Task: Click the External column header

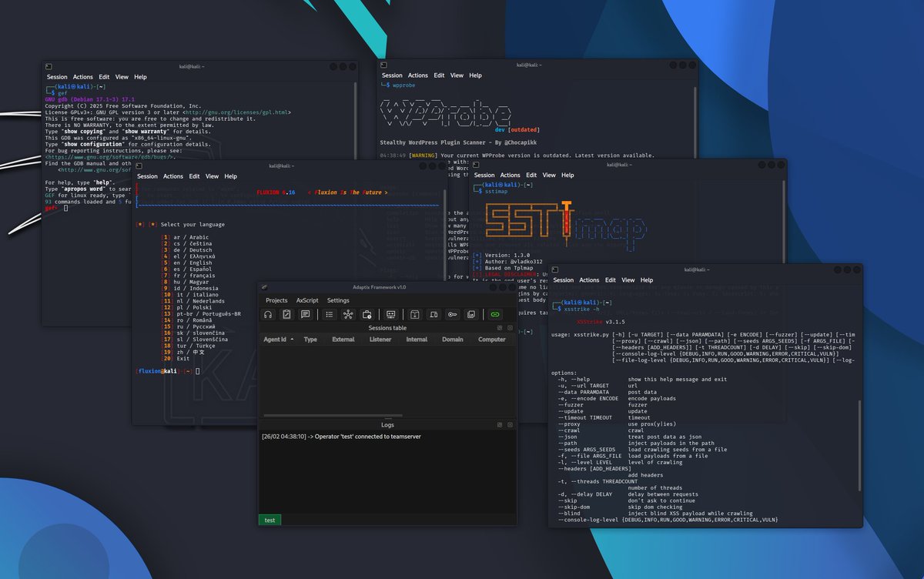Action: pos(343,340)
